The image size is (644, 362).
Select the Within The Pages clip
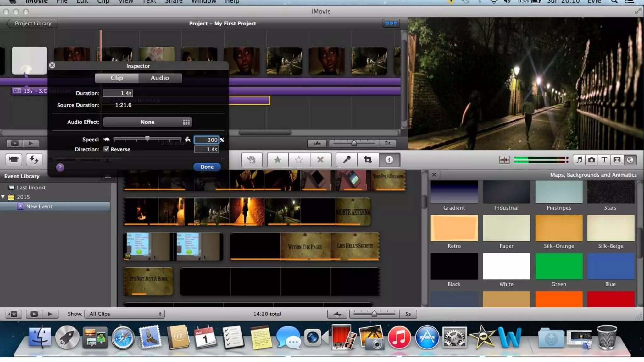tap(305, 247)
